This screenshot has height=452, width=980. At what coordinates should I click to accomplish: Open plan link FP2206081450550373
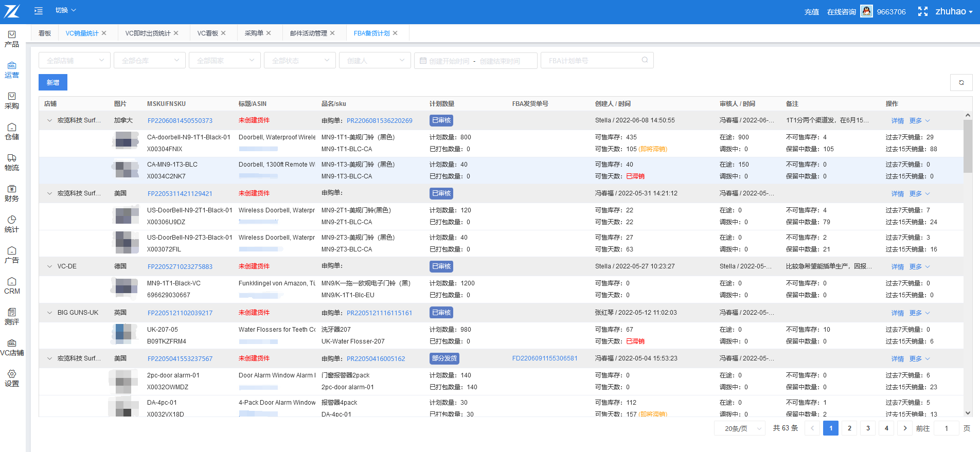coord(180,121)
